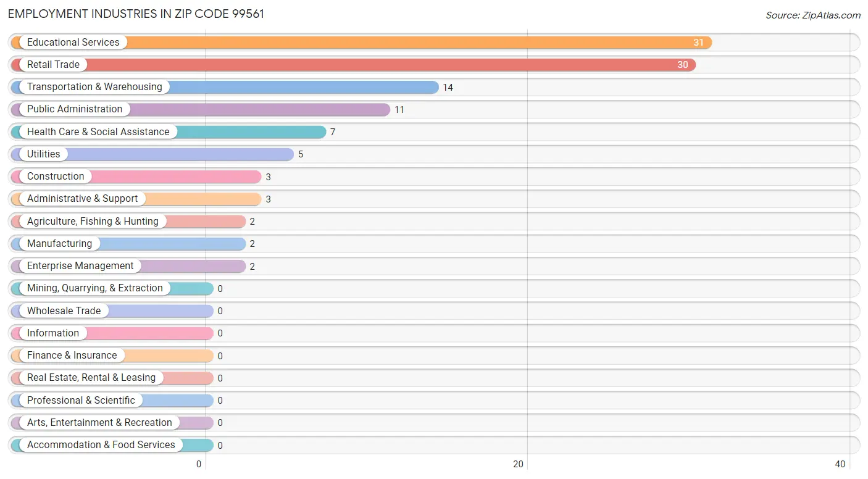Click the x-axis tick label 40
The width and height of the screenshot is (868, 479).
pos(840,465)
